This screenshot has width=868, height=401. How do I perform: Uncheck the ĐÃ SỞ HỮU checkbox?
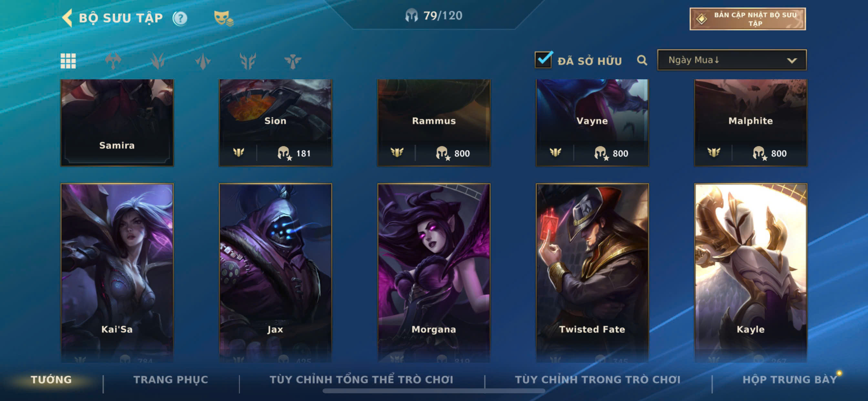click(x=543, y=60)
